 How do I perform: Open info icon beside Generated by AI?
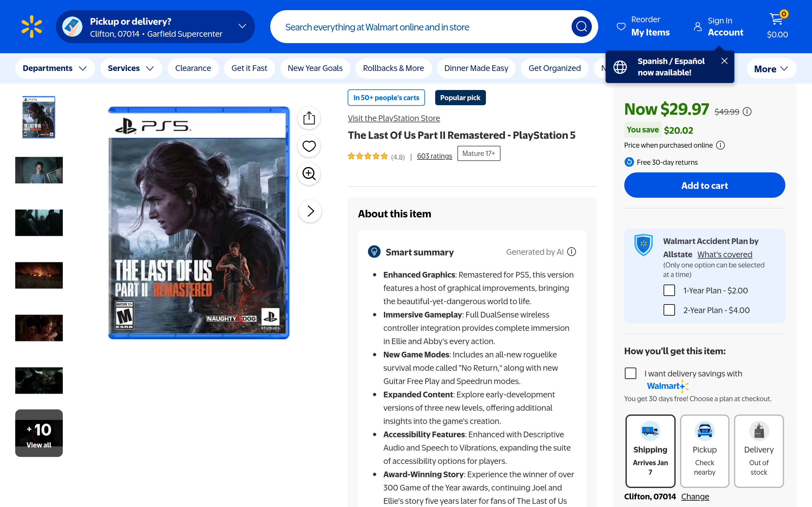[572, 252]
